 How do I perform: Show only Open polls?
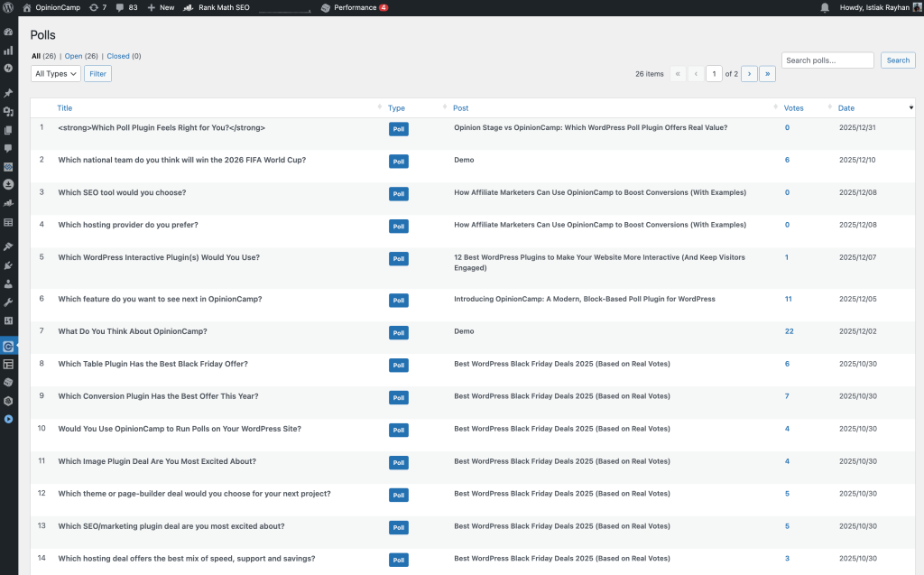pos(73,56)
